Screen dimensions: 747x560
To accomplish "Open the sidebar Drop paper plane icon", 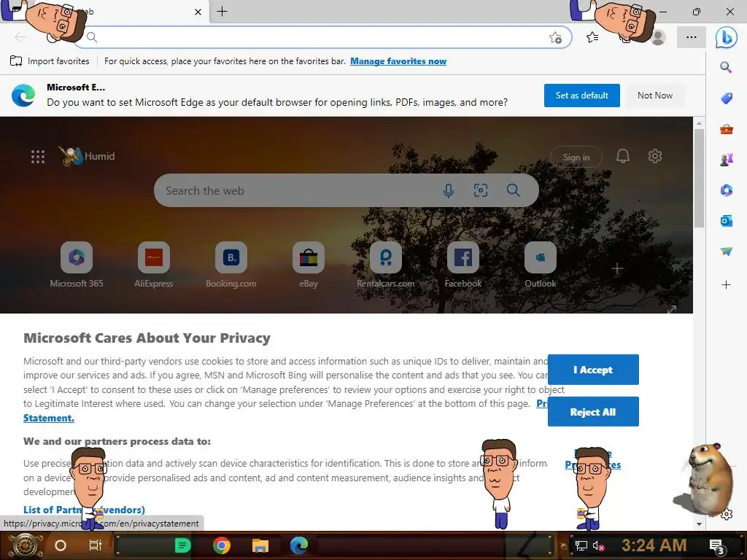I will (726, 252).
